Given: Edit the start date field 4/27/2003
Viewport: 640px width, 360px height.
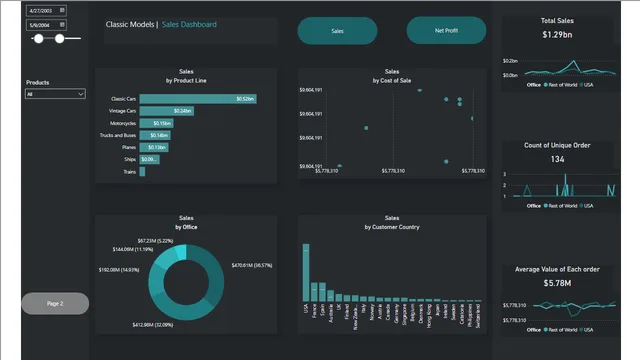Looking at the screenshot, I should (x=46, y=11).
